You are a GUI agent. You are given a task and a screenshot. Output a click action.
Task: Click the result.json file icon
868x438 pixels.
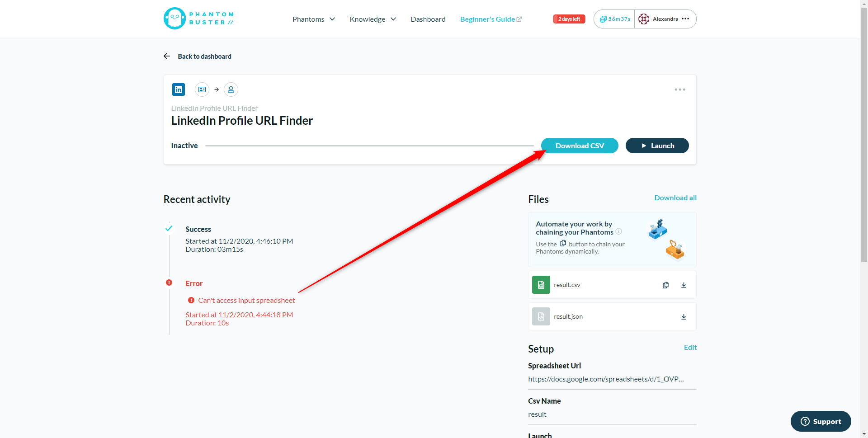click(541, 316)
